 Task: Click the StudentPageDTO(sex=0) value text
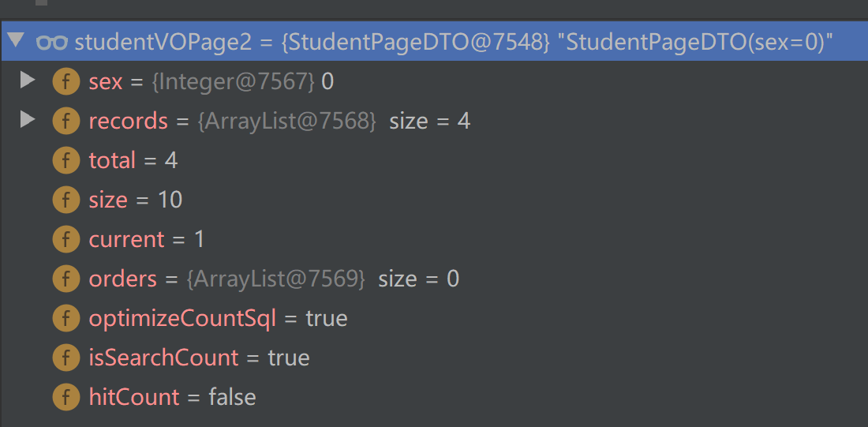tap(699, 42)
